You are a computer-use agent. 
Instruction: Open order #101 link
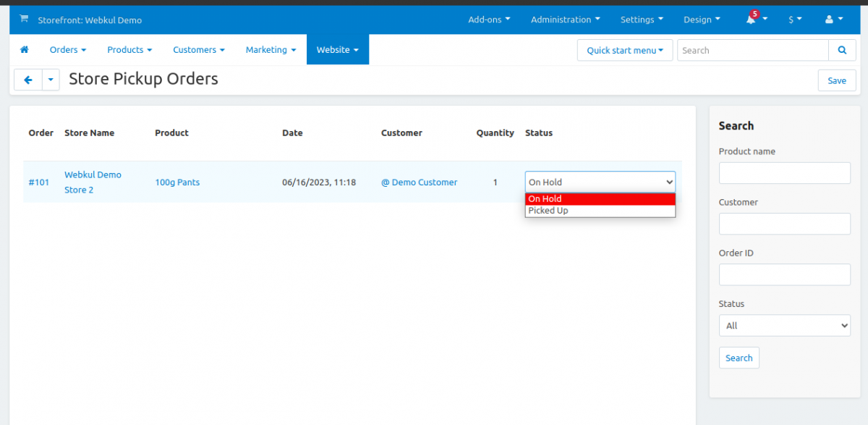39,182
